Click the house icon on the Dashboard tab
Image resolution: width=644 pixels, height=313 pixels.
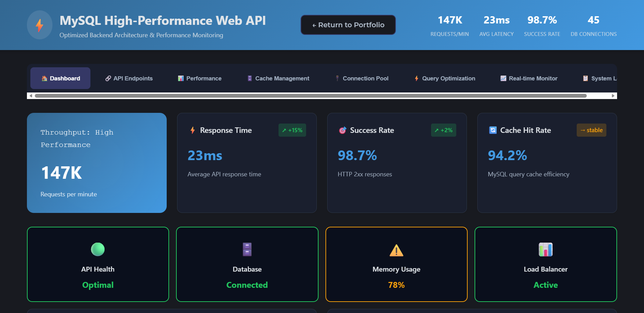[x=45, y=78]
